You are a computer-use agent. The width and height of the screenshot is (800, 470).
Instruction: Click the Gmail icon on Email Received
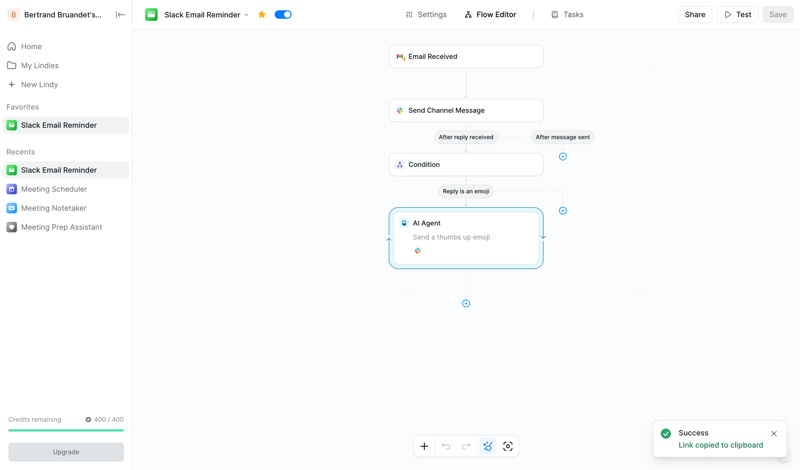click(401, 57)
